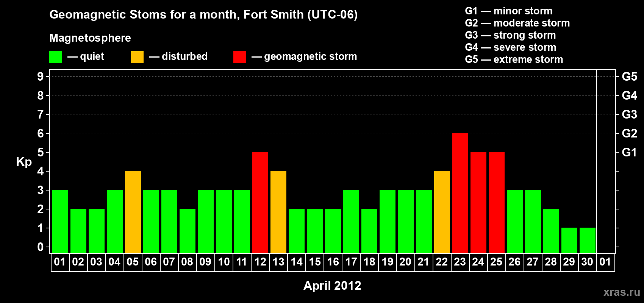Click the 'April 2012' axis caption
This screenshot has width=644, height=303.
(x=332, y=286)
